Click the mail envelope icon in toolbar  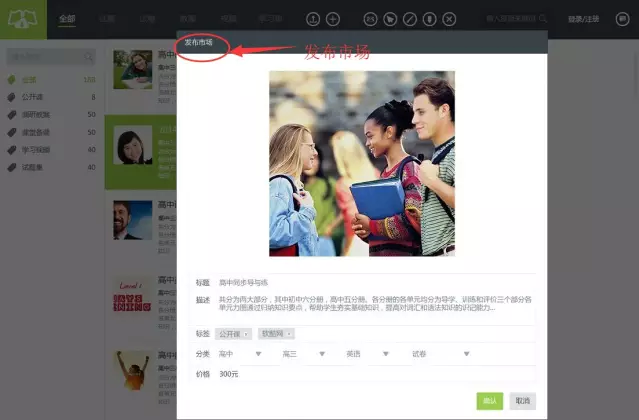tap(371, 19)
